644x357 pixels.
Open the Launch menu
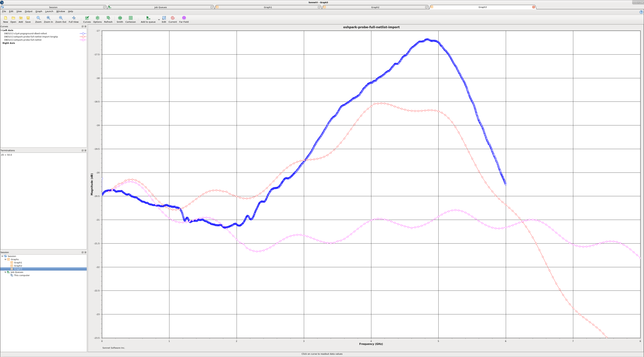coord(49,12)
